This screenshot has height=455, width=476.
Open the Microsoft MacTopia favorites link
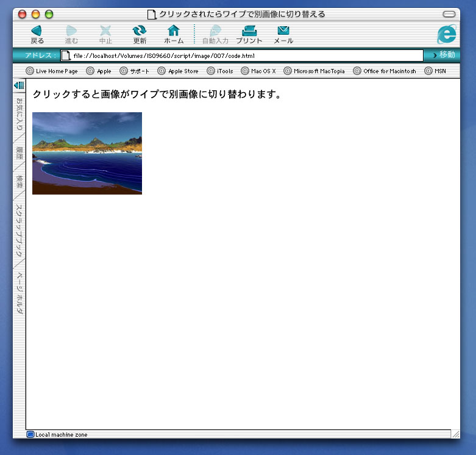tap(314, 71)
